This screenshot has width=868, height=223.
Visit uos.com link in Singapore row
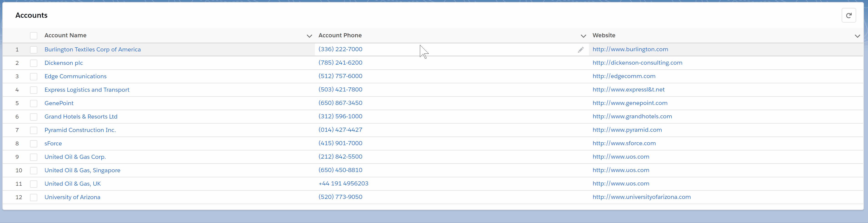coord(621,170)
